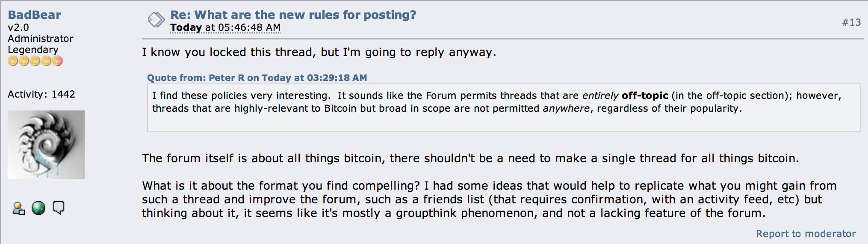Click the post message icon beside title
Viewport: 868px width, 244px height.
tap(156, 20)
